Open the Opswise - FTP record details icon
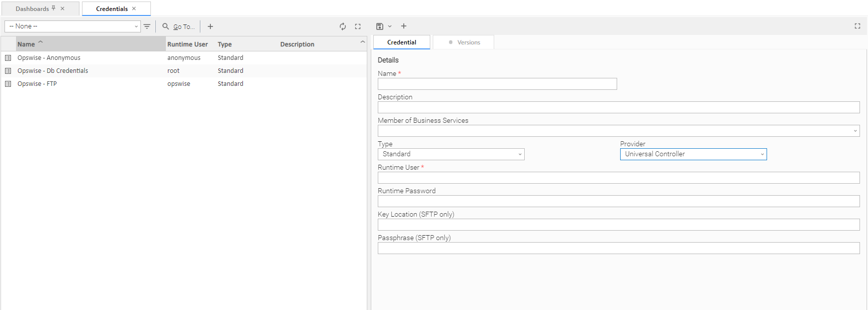The width and height of the screenshot is (868, 310). point(8,84)
